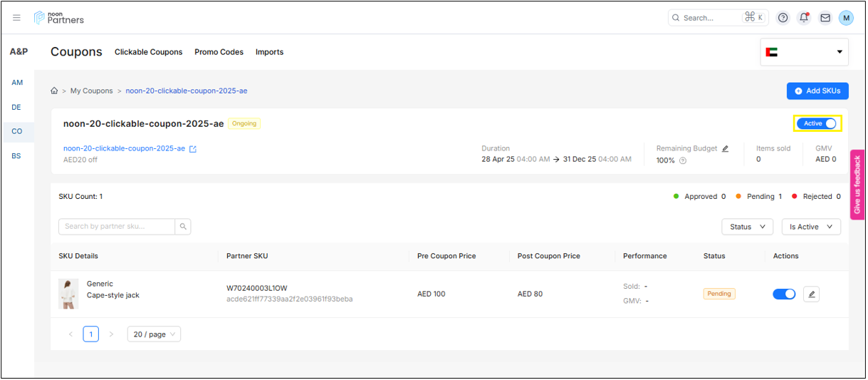868x380 pixels.
Task: Open the mail messages icon
Action: click(825, 18)
